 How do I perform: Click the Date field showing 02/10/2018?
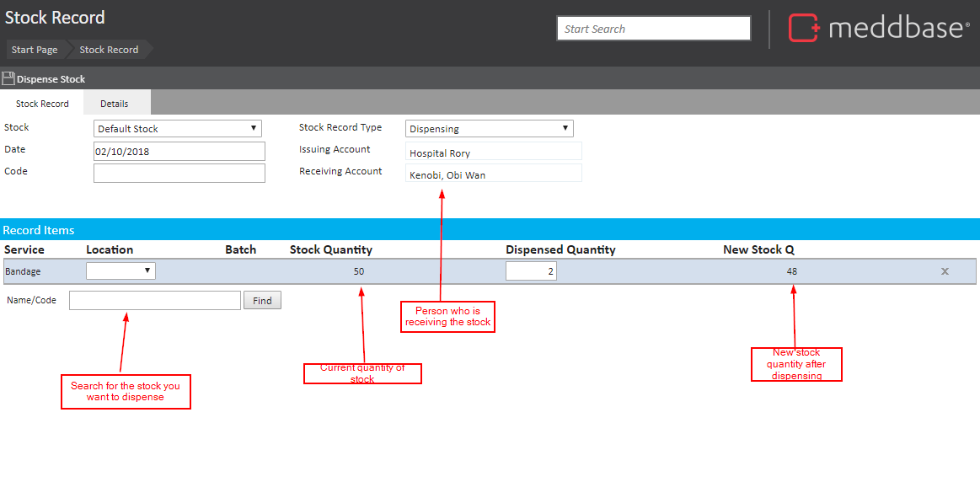179,152
